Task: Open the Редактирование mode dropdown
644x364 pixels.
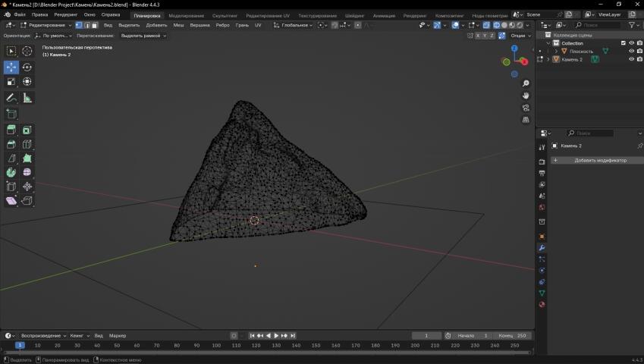Action: click(x=46, y=25)
